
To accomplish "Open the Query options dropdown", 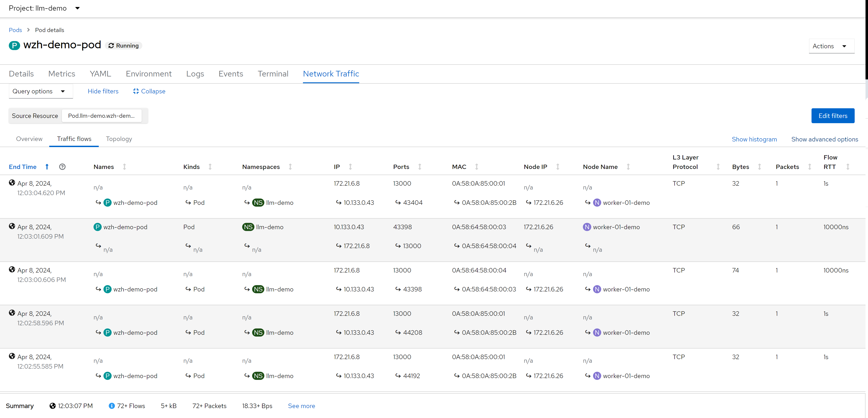I will click(x=39, y=91).
